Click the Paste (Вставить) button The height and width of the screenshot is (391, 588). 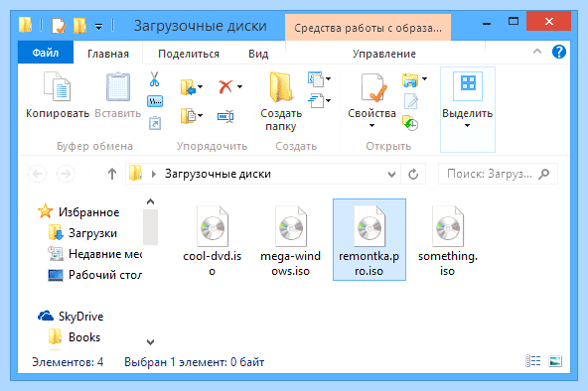(118, 95)
